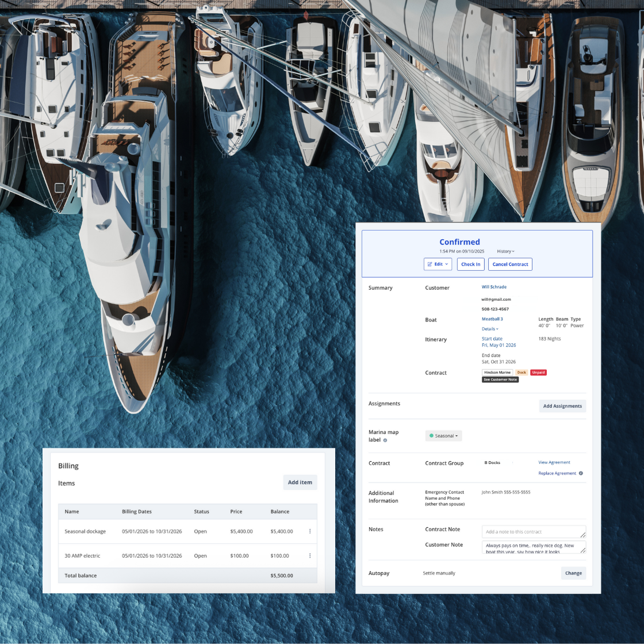644x644 pixels.
Task: Expand the History dropdown
Action: (x=505, y=251)
